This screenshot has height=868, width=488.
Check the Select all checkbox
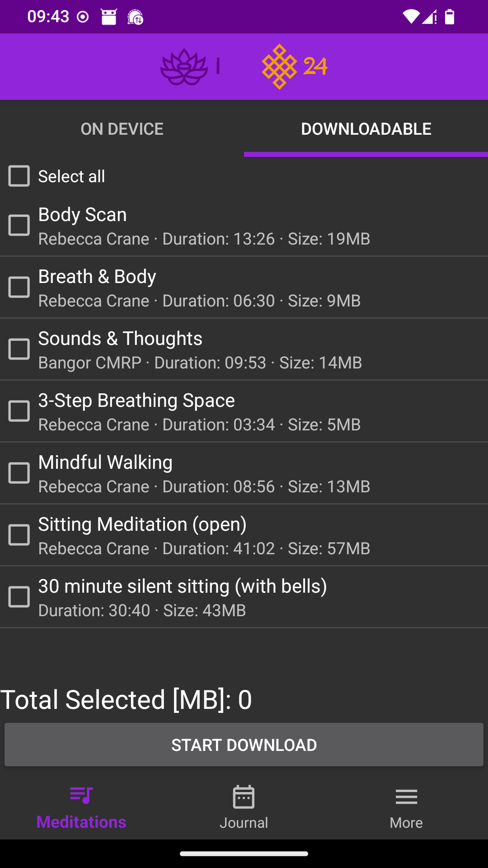[19, 176]
